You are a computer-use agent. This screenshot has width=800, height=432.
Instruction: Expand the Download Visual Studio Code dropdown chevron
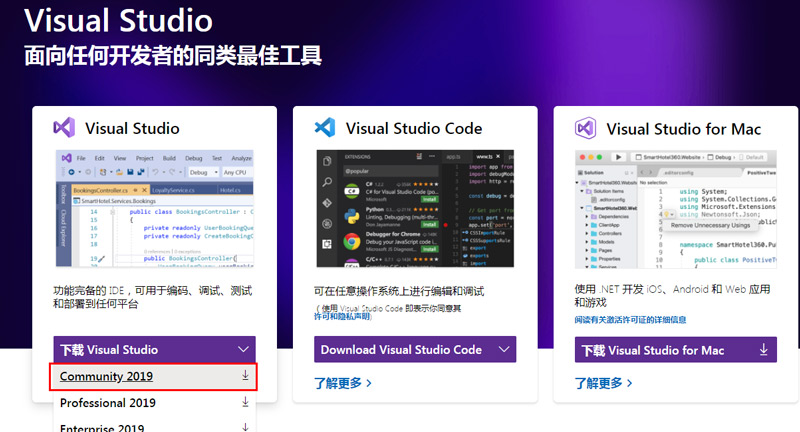503,350
